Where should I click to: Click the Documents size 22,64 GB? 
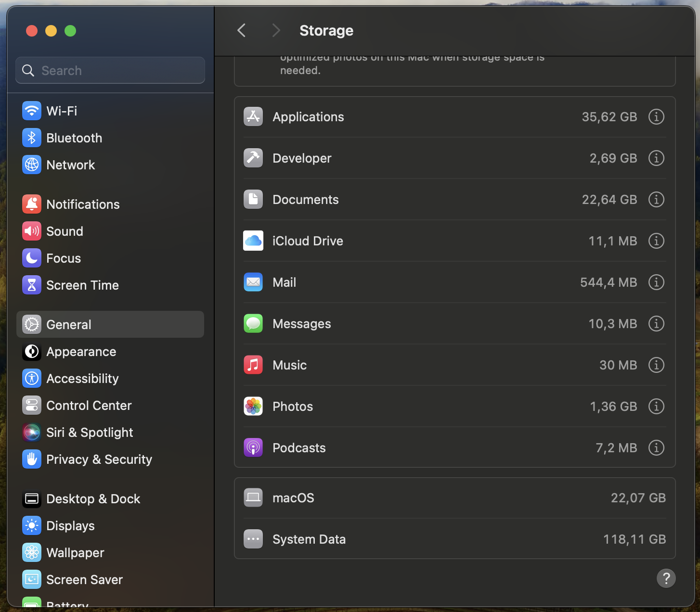coord(609,200)
